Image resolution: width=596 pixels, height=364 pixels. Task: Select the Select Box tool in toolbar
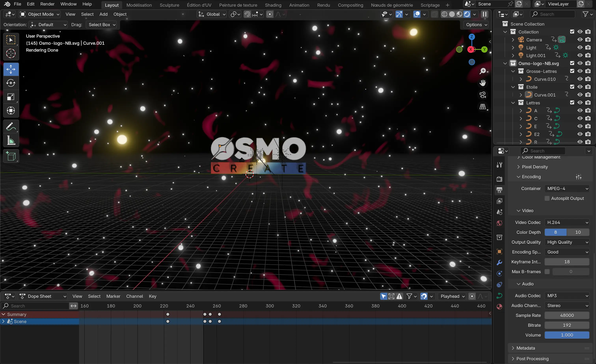tap(11, 40)
